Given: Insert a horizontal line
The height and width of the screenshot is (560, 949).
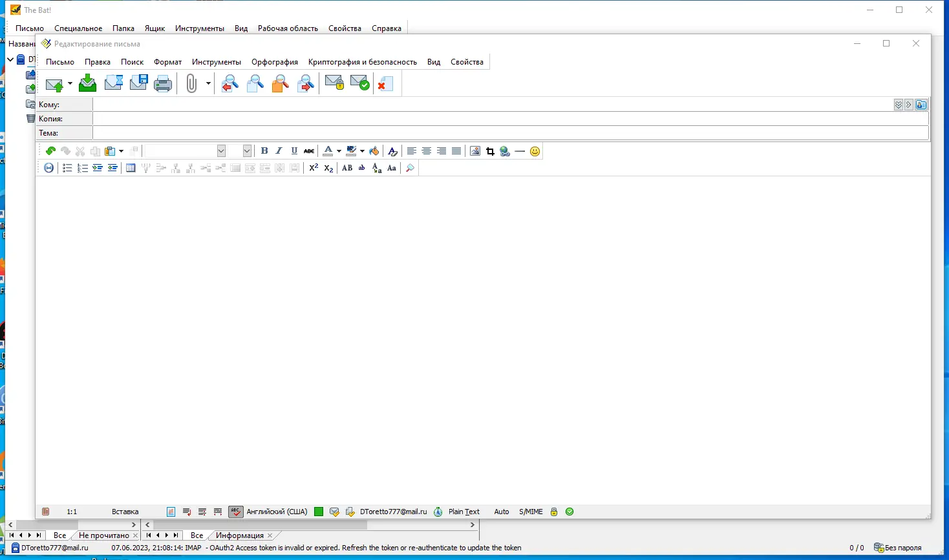Looking at the screenshot, I should pyautogui.click(x=520, y=151).
